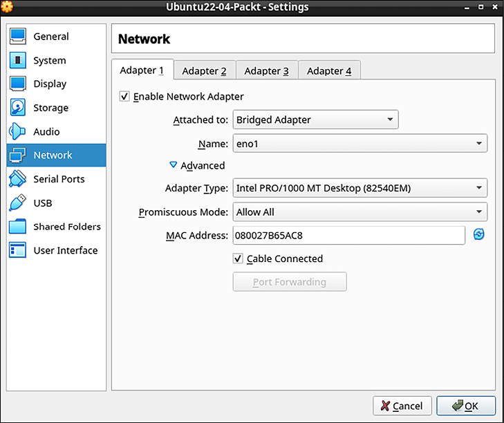Screen dimensions: 504x423
Task: Select User Interface in the sidebar
Action: (x=56, y=250)
